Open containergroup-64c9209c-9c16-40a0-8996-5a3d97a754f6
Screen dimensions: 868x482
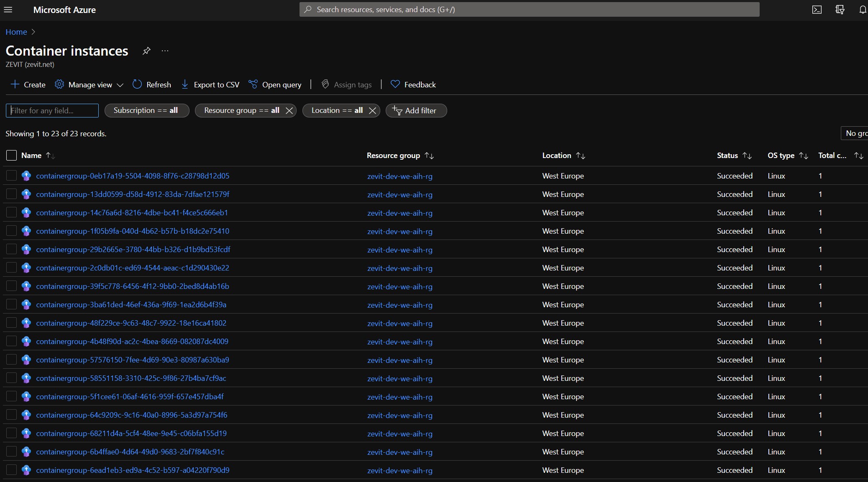click(x=132, y=415)
